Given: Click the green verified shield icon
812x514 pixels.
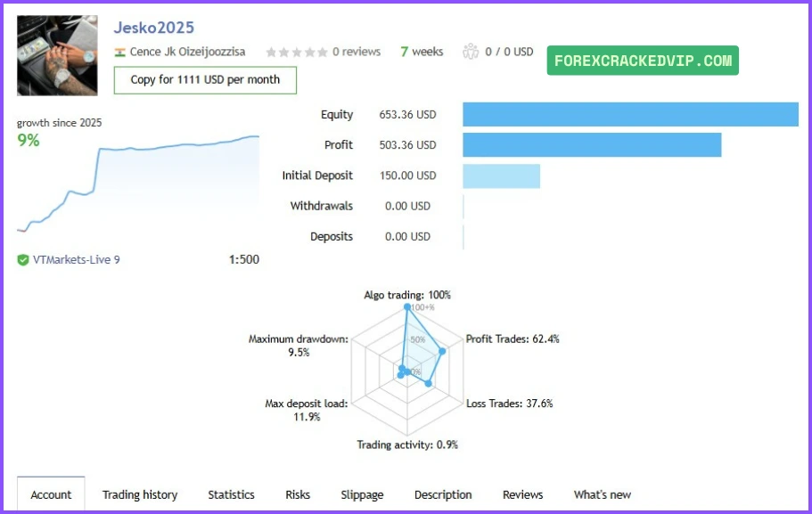Looking at the screenshot, I should pyautogui.click(x=23, y=260).
